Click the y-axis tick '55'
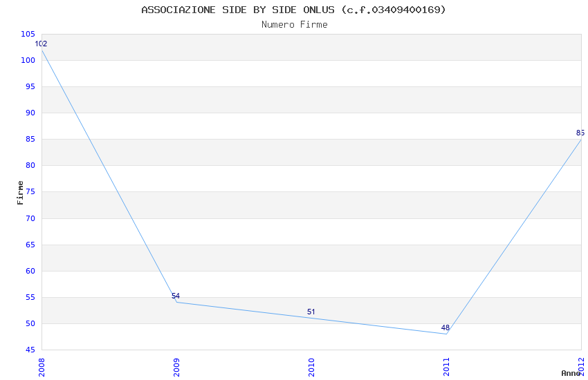 (30, 297)
